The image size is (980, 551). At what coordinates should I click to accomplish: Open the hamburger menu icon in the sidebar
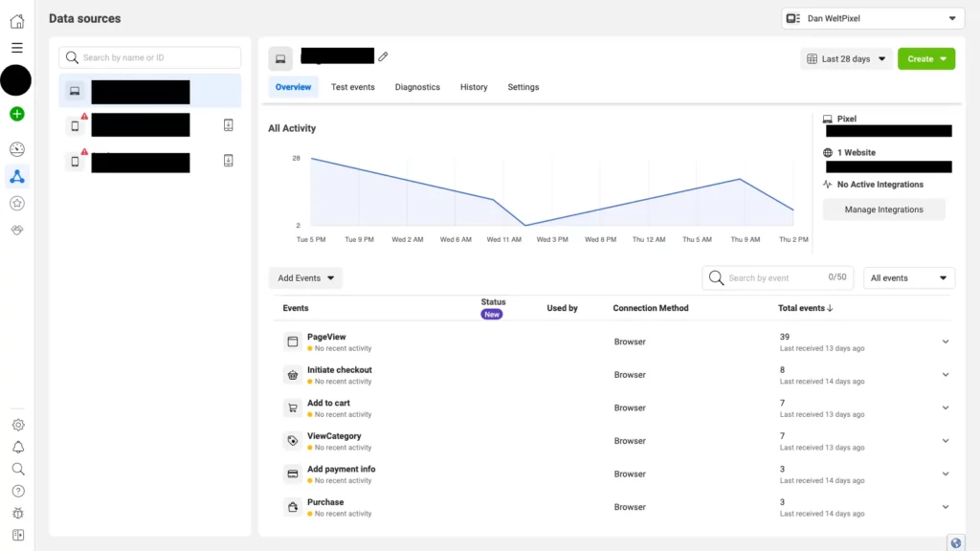pyautogui.click(x=16, y=50)
